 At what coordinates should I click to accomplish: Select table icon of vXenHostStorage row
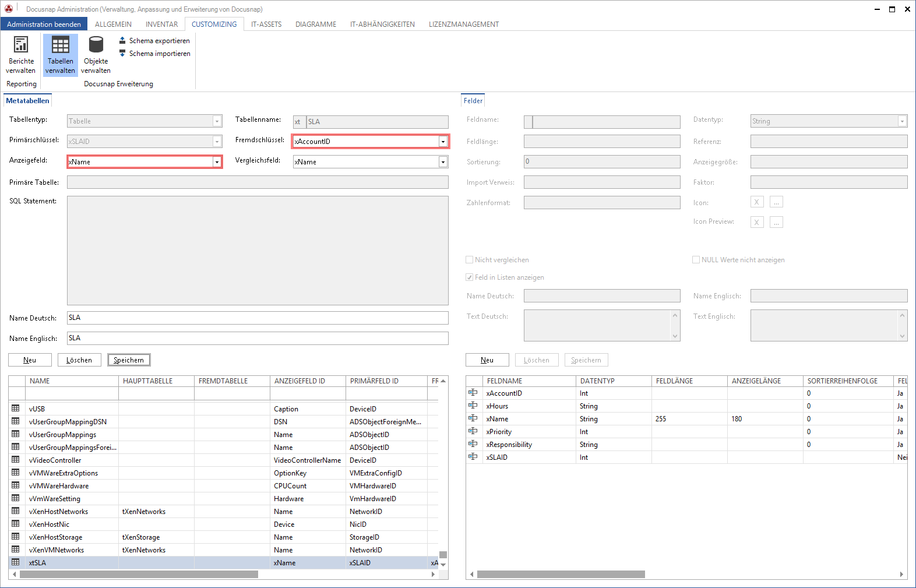coord(16,537)
